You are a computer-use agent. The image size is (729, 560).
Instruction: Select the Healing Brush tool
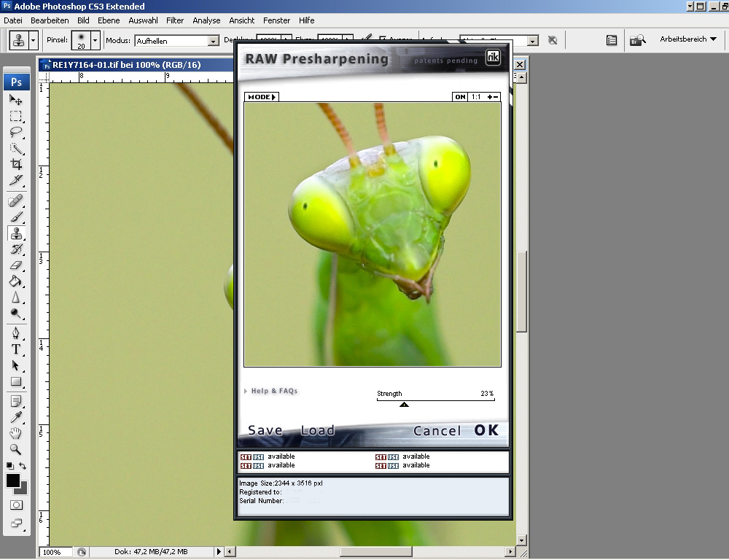(x=16, y=201)
